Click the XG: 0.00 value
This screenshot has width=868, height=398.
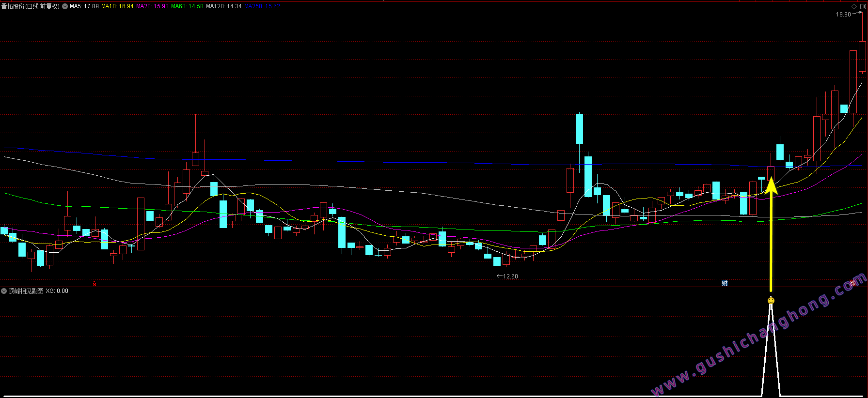[x=57, y=291]
